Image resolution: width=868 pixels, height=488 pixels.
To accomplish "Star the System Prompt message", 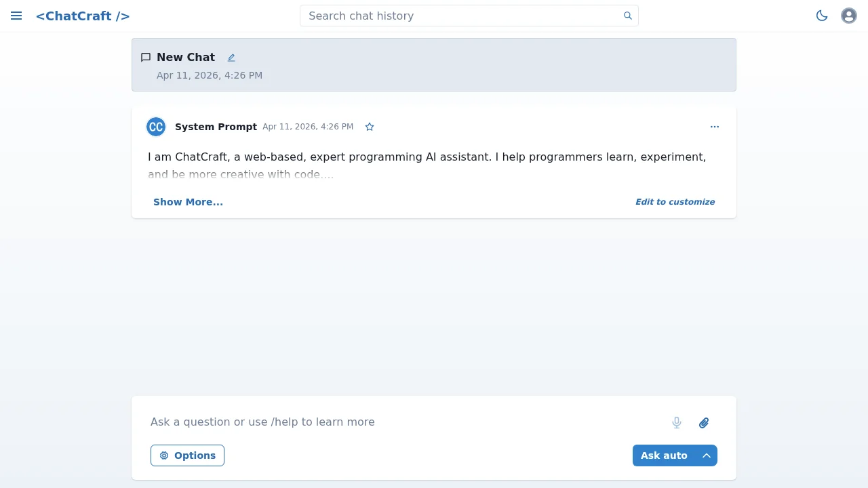I will [370, 127].
